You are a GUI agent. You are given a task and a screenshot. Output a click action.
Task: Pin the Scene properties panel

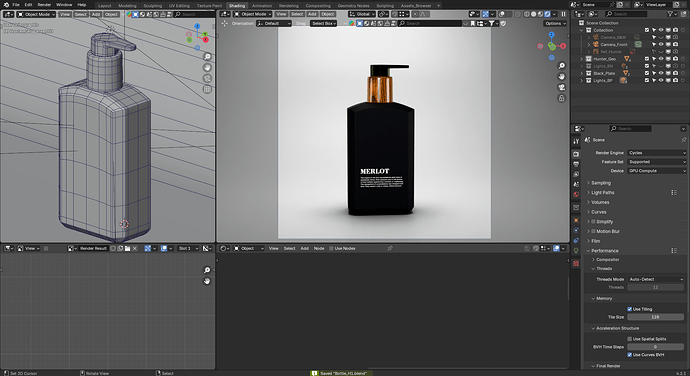683,140
